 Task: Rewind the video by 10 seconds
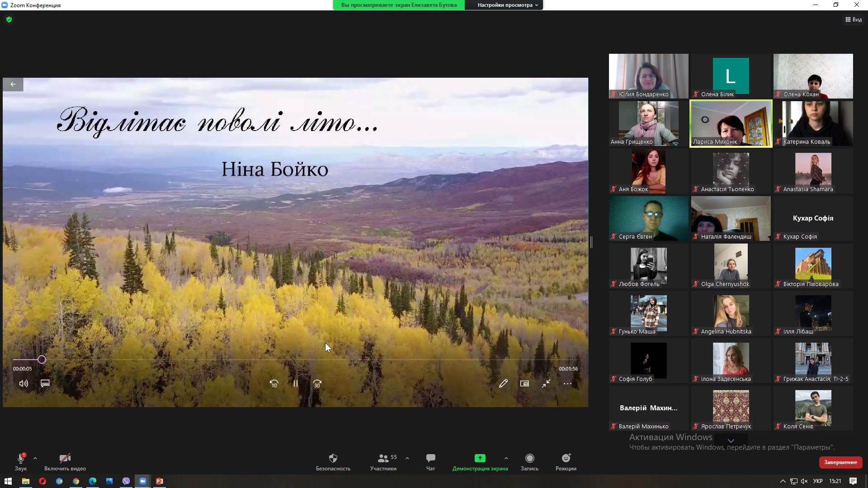(x=274, y=384)
